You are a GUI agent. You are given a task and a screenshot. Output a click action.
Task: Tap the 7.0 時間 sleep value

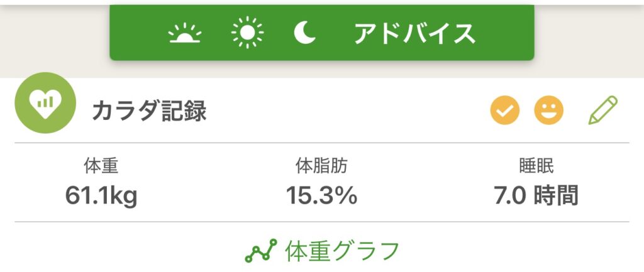click(x=536, y=195)
